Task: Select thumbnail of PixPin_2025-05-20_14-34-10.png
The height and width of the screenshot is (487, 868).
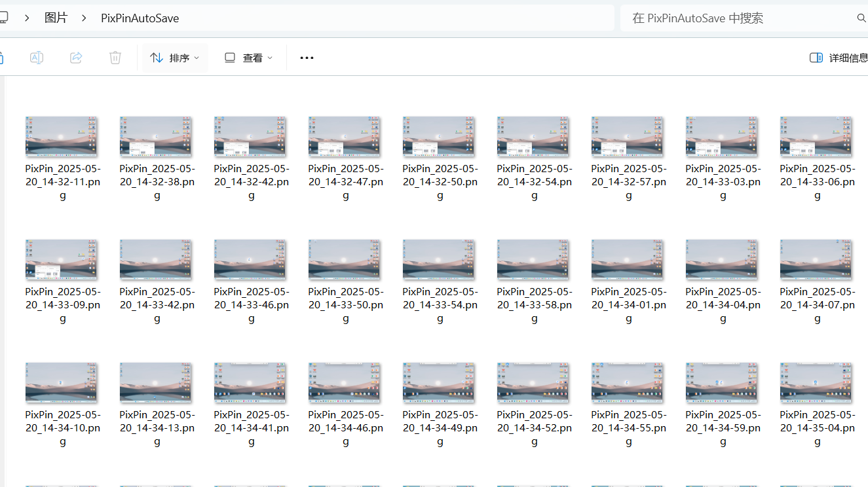Action: pyautogui.click(x=62, y=383)
